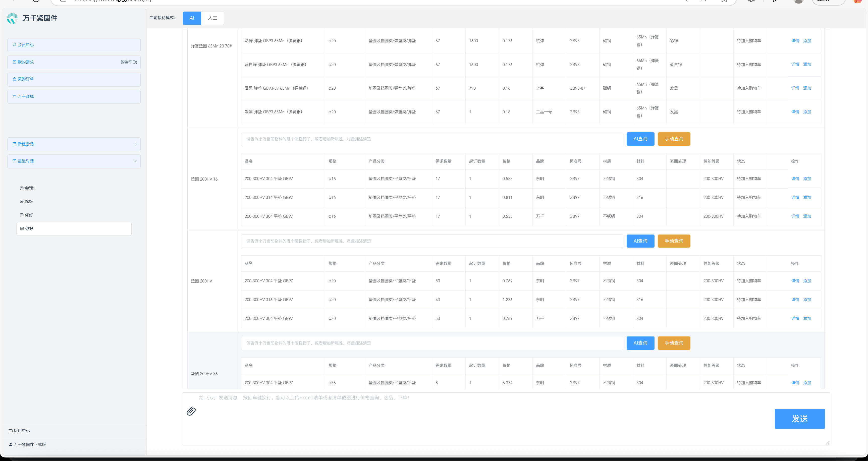
Task: Select the 会话1 conversation
Action: (x=30, y=188)
